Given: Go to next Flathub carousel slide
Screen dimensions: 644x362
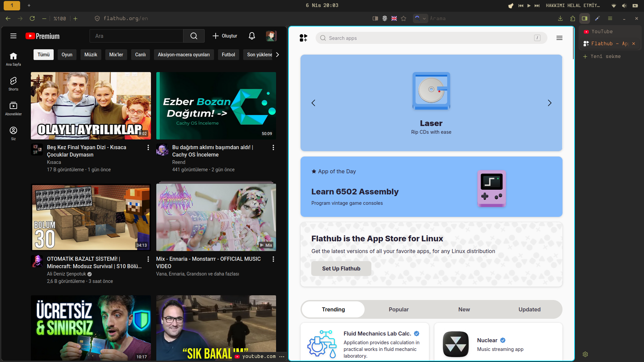Looking at the screenshot, I should click(x=549, y=103).
